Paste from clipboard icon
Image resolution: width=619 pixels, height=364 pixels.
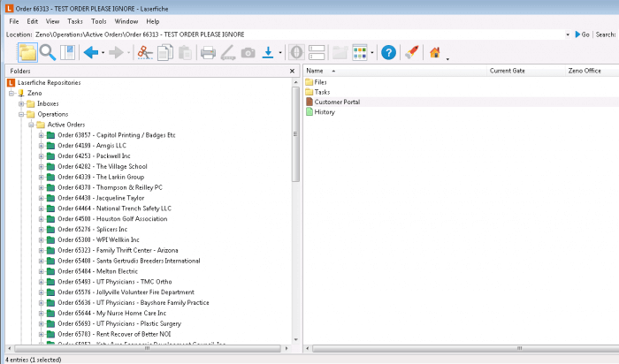pos(185,52)
